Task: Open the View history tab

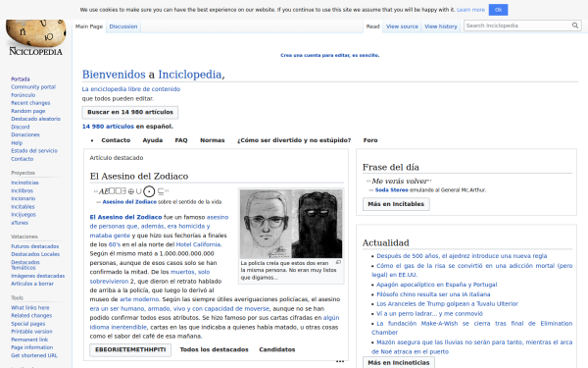Action: point(441,26)
